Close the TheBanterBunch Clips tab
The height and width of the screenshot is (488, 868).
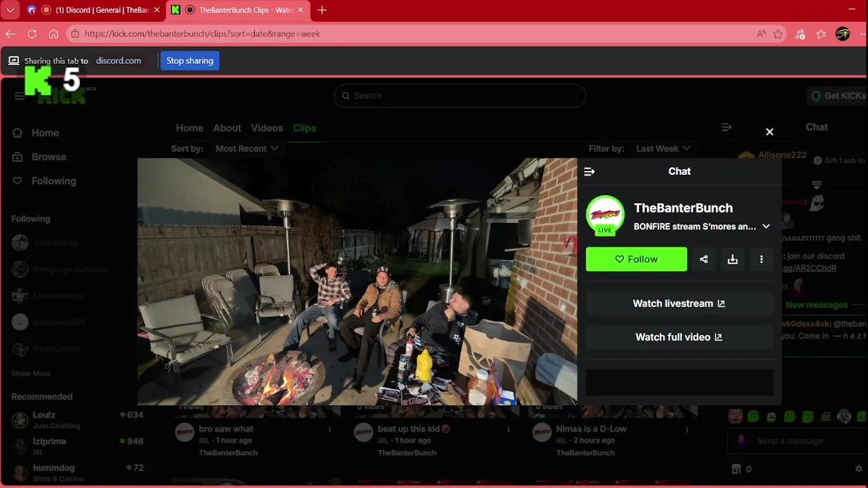(x=301, y=10)
